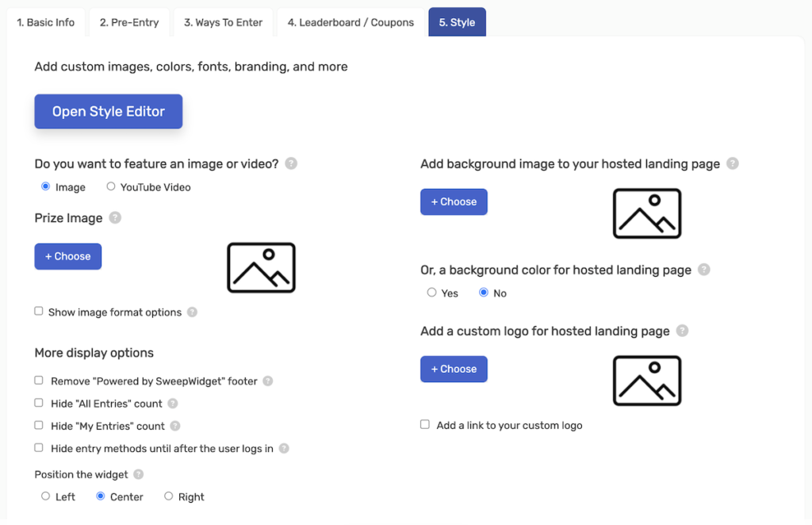Click help icon for background image landing page
This screenshot has height=525, width=812.
click(x=732, y=163)
